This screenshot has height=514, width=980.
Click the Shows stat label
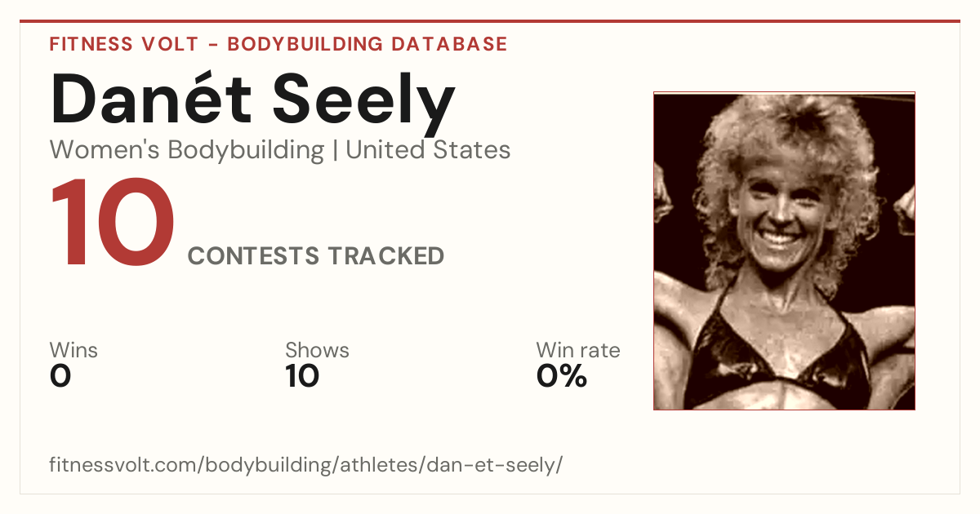[x=317, y=350]
